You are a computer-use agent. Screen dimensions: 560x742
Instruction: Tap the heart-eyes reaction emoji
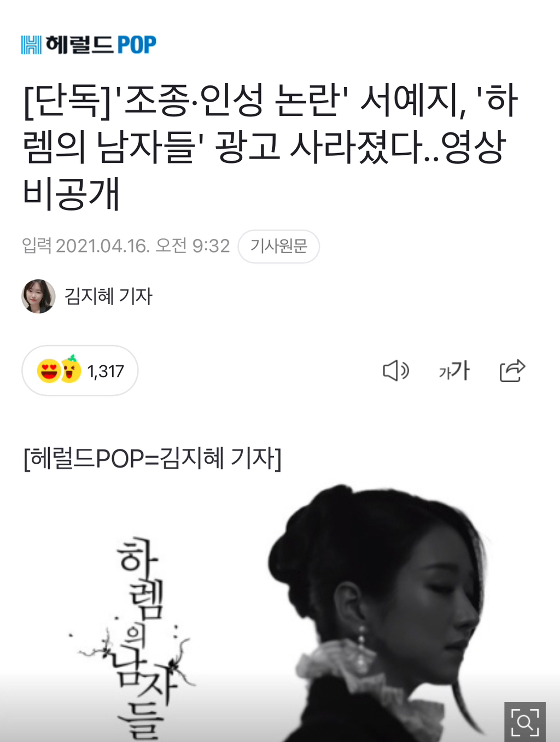[48, 371]
